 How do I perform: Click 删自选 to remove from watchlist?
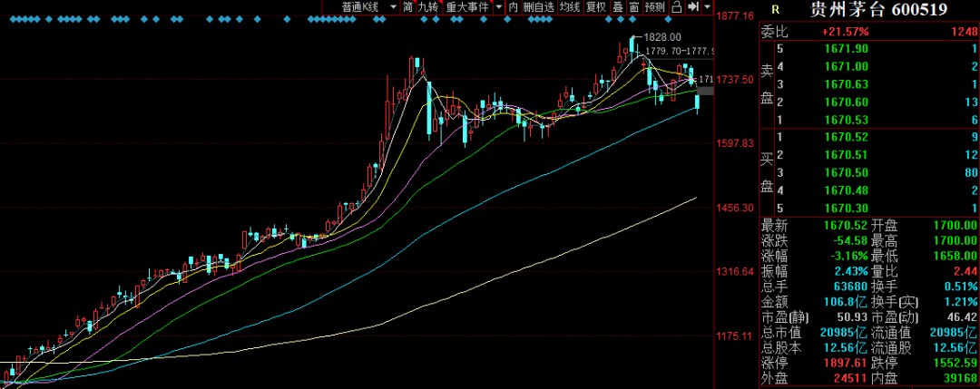click(538, 7)
